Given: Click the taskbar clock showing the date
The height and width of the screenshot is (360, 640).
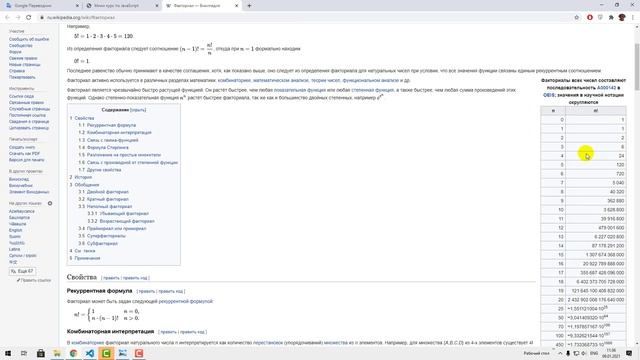Looking at the screenshot, I should point(611,353).
